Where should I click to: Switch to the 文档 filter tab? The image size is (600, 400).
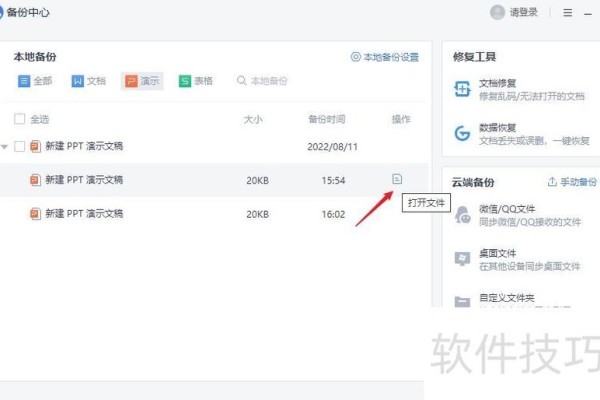(x=88, y=81)
